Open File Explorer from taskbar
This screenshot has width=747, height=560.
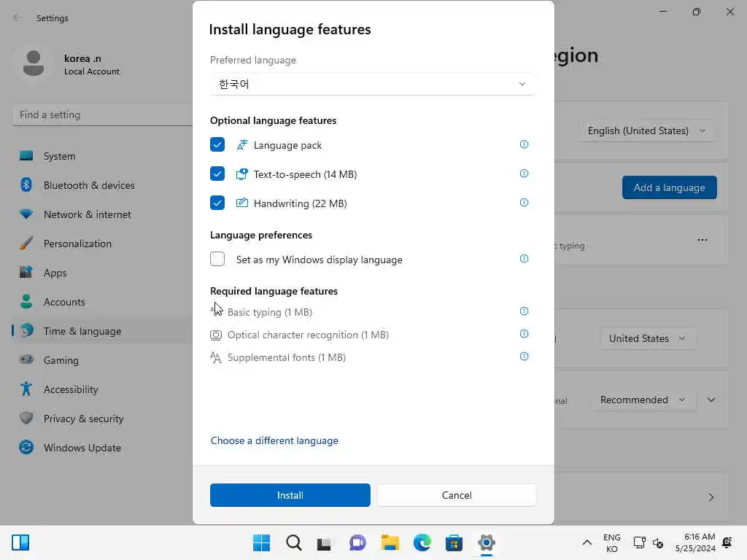click(390, 542)
